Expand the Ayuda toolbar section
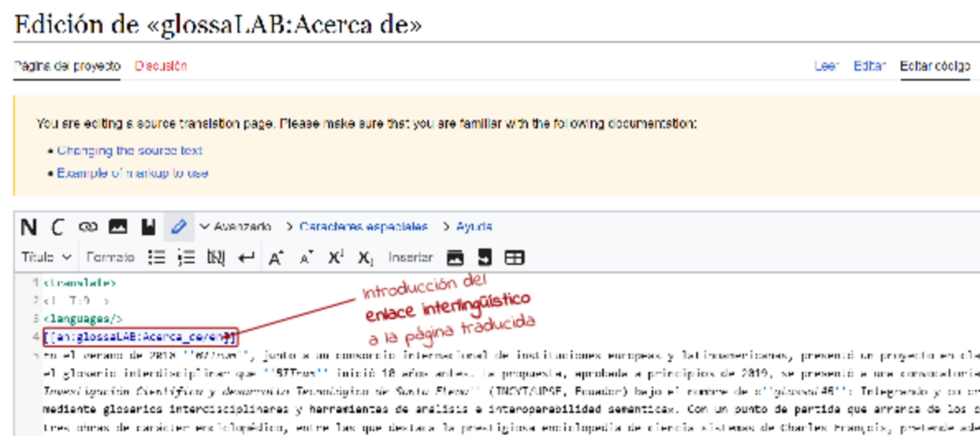The height and width of the screenshot is (436, 980). coord(467,227)
